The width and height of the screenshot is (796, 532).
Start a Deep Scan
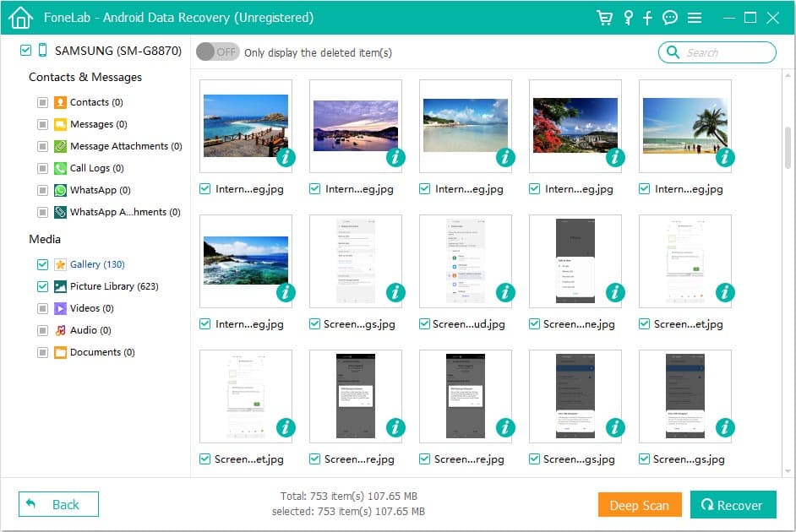point(640,504)
